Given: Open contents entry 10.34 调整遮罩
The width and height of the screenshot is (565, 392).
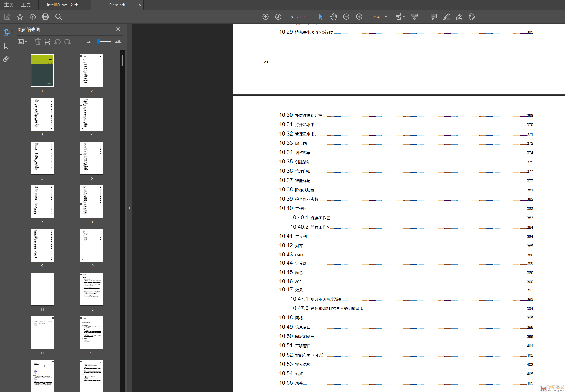Looking at the screenshot, I should [406, 153].
